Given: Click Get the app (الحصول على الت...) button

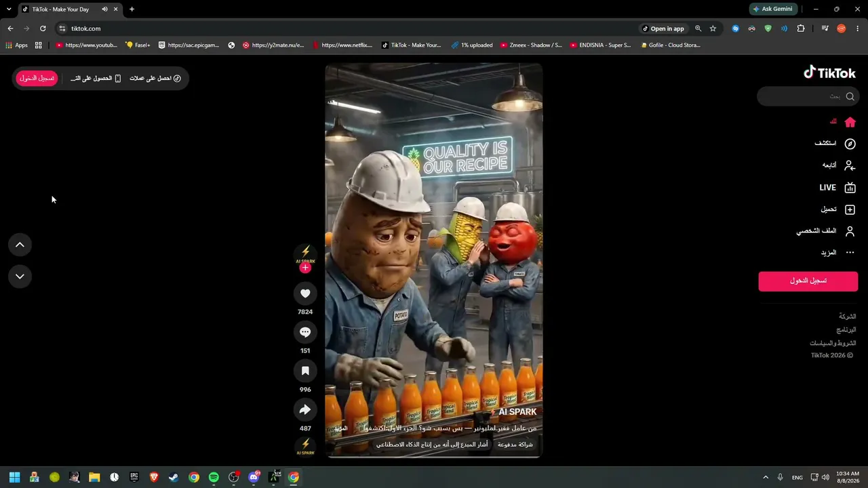Looking at the screenshot, I should pos(96,79).
